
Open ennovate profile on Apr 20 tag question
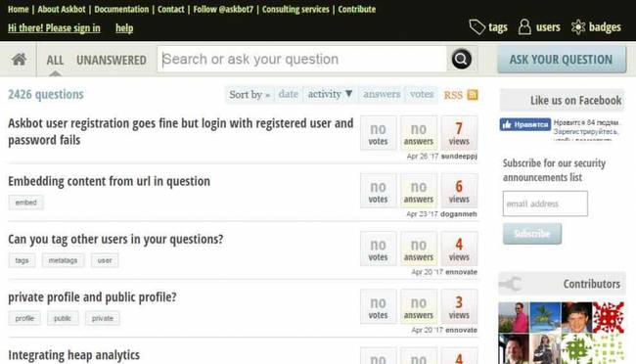[461, 272]
